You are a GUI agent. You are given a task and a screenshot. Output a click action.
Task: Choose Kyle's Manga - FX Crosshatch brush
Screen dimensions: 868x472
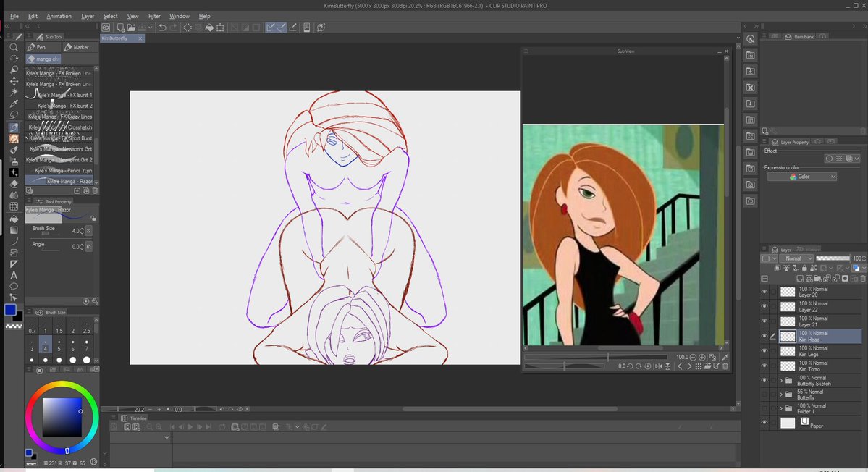point(59,127)
